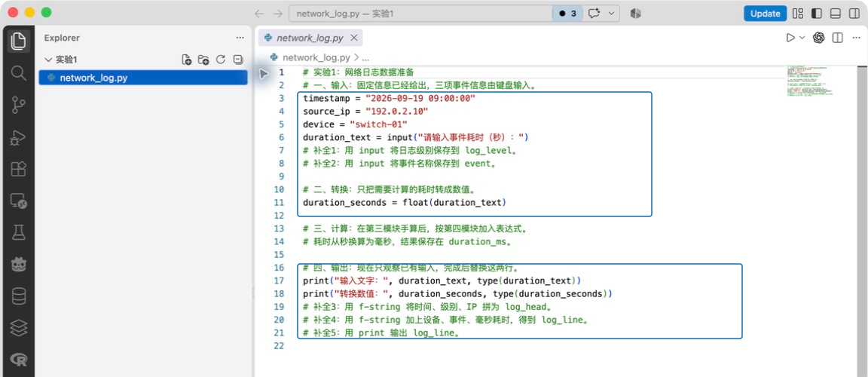This screenshot has height=377, width=868.
Task: Go forward with the right arrow
Action: (278, 14)
